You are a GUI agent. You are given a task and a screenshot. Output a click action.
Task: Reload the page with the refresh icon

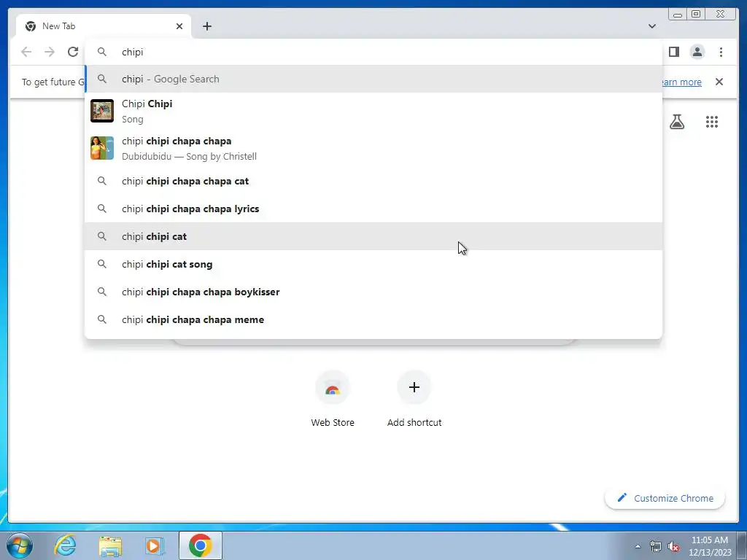point(73,52)
